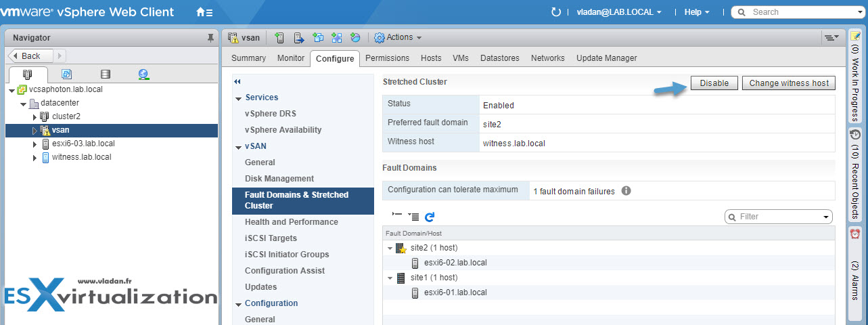The image size is (868, 325).
Task: Open the Filter dropdown arrow
Action: (x=826, y=217)
